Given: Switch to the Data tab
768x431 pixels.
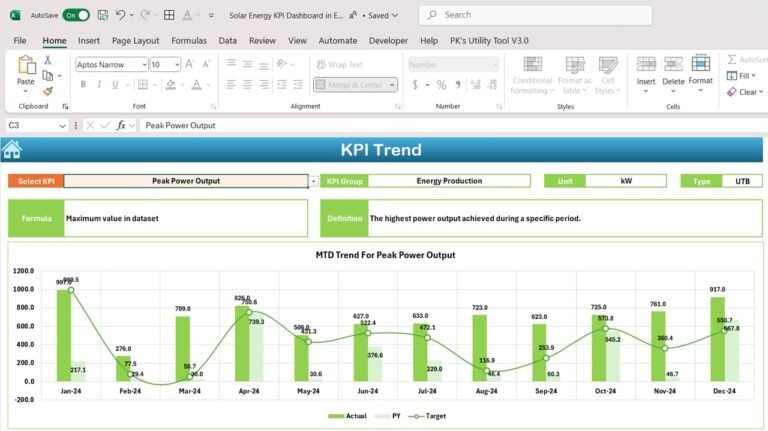Looking at the screenshot, I should point(227,41).
